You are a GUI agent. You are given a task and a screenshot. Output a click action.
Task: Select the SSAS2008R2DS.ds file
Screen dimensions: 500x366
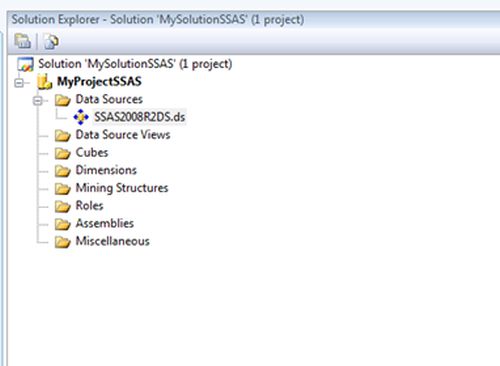(139, 117)
